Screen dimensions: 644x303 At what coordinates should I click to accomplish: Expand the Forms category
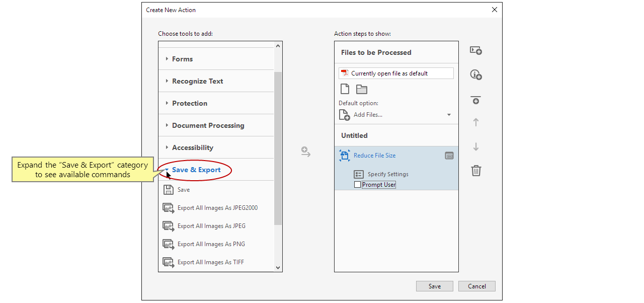pyautogui.click(x=182, y=59)
